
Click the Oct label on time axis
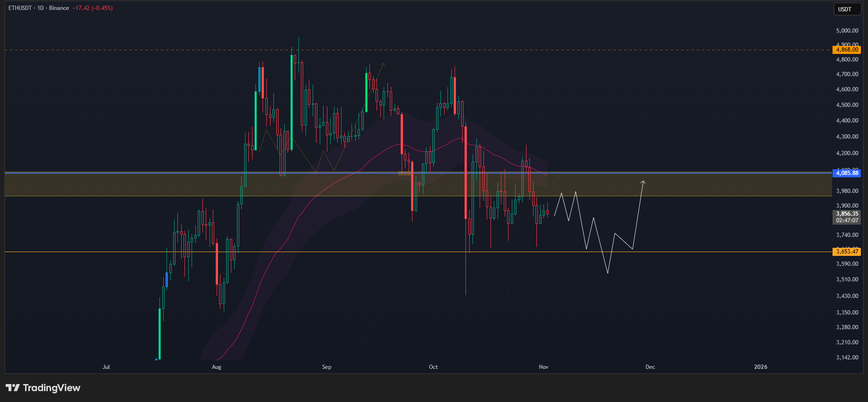(433, 367)
